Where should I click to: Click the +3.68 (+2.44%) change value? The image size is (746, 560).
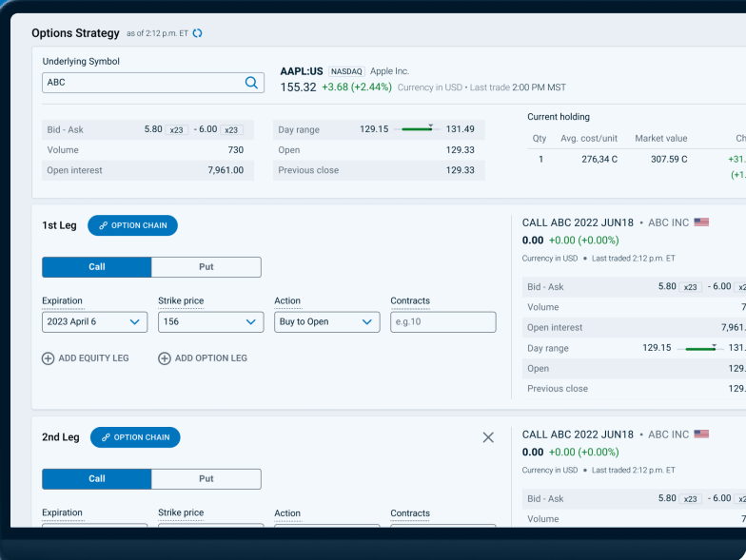tap(357, 87)
